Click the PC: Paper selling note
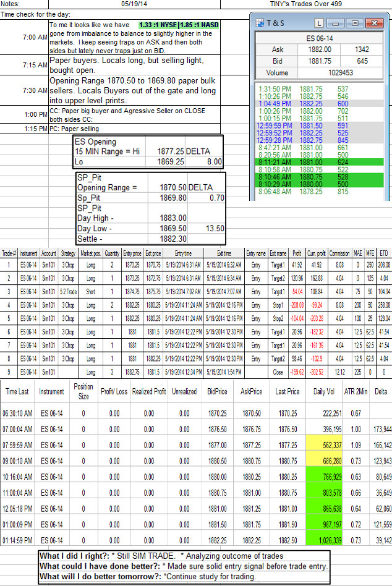 135,129
